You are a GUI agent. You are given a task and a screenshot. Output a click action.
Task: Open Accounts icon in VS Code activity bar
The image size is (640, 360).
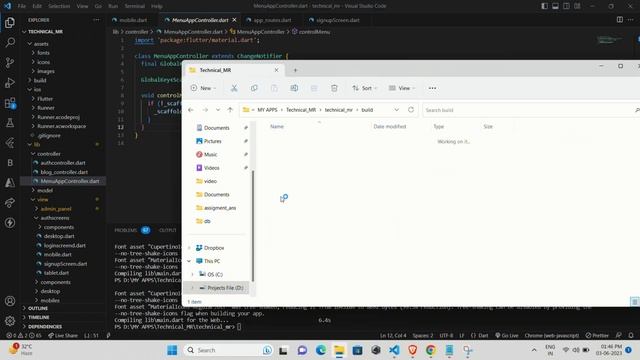tap(10, 301)
